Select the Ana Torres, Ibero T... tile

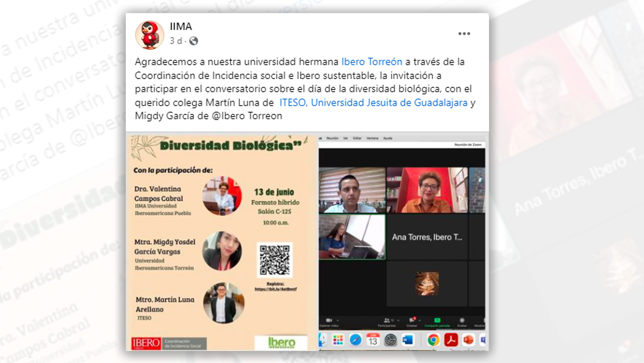tap(427, 237)
